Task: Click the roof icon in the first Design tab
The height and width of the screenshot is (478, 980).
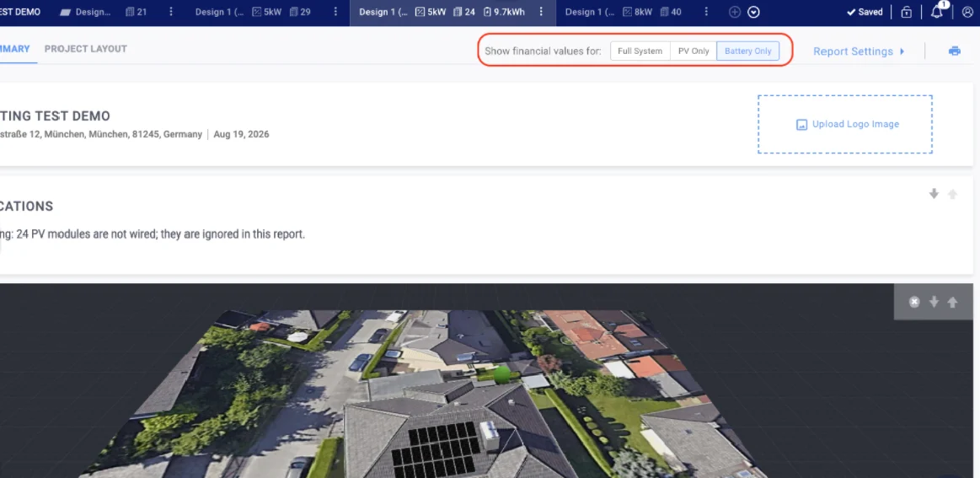Action: click(x=66, y=12)
